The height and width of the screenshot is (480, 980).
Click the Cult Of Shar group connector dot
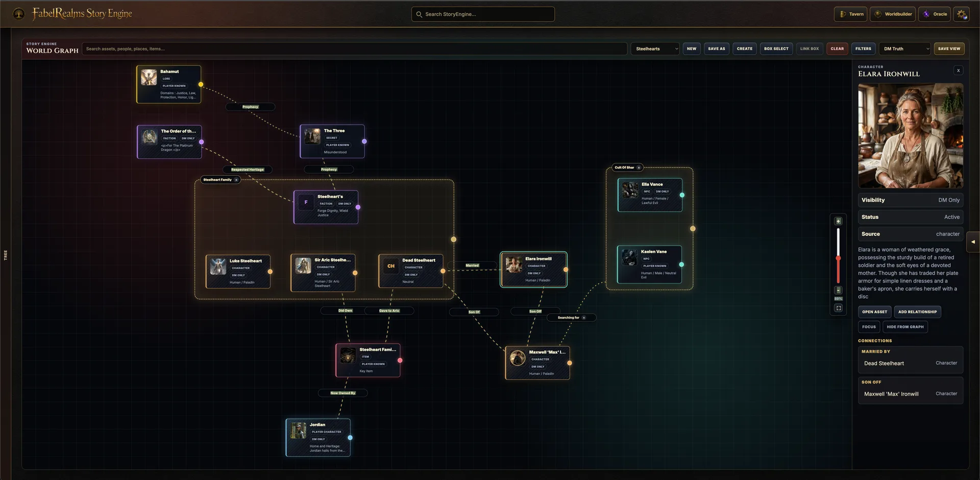click(x=693, y=229)
